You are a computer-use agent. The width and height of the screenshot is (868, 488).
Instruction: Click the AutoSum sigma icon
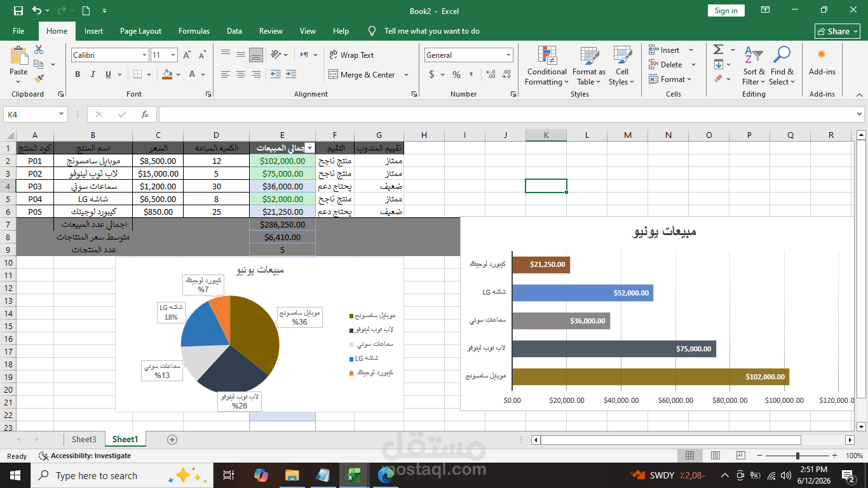(718, 50)
